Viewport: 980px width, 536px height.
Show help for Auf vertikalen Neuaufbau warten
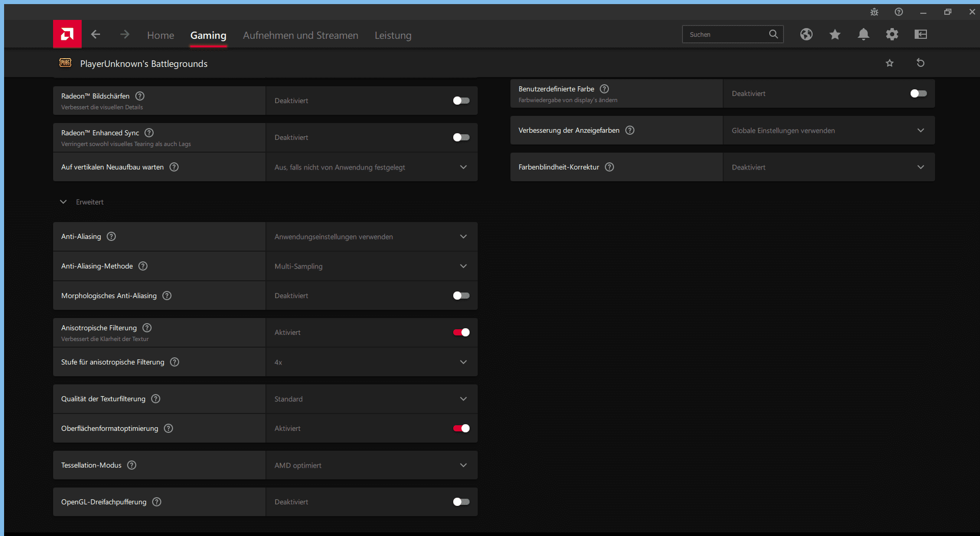pos(174,167)
